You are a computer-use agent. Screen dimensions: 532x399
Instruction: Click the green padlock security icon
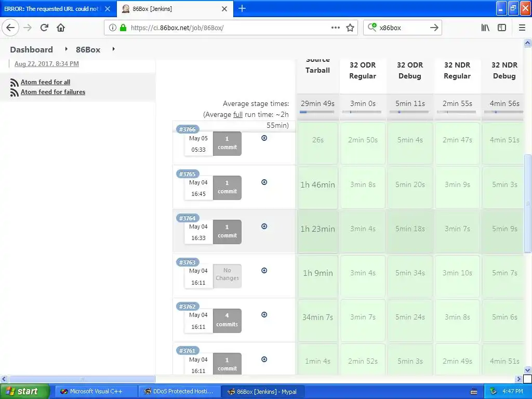coord(123,28)
